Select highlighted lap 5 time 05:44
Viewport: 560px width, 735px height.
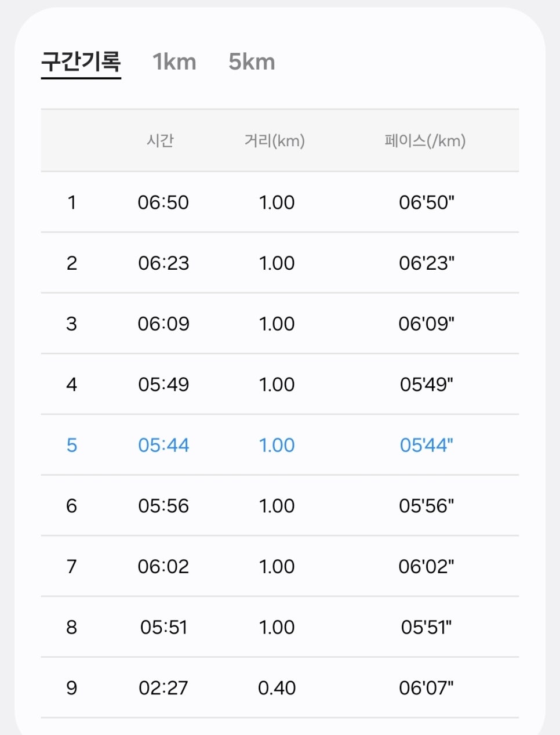coord(163,445)
